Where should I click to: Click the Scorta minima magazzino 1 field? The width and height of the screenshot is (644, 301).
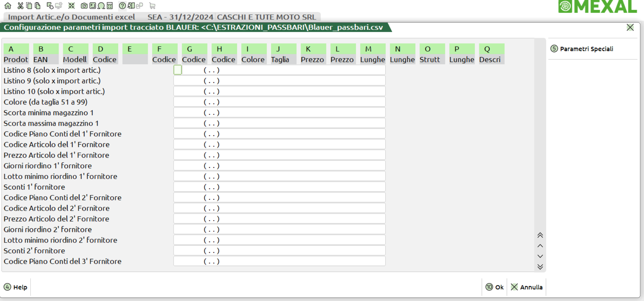(x=279, y=113)
